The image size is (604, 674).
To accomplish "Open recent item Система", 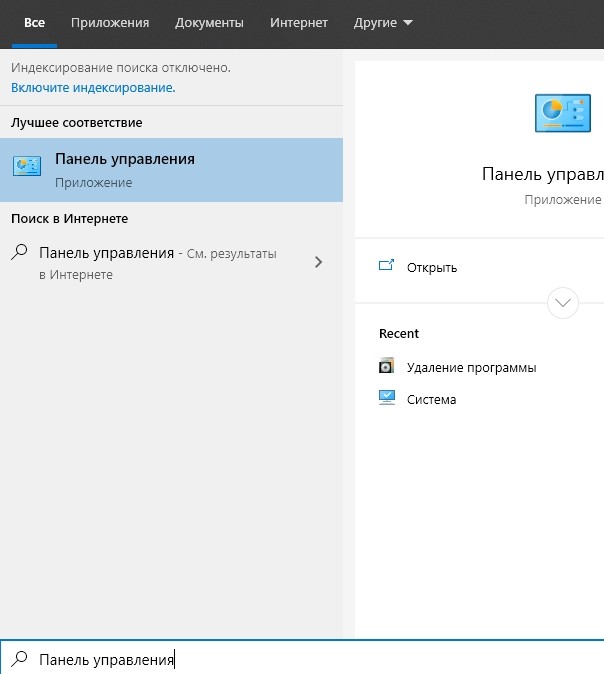I will coord(432,400).
